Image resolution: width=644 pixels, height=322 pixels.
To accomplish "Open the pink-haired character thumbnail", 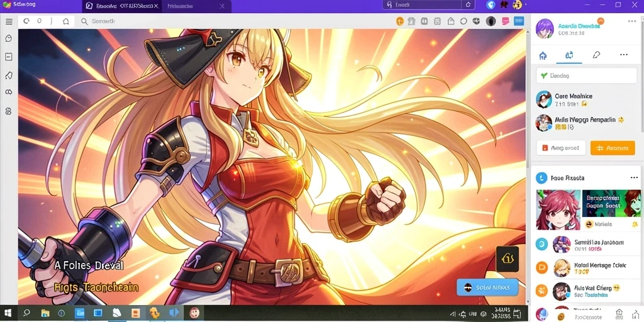I will [558, 210].
